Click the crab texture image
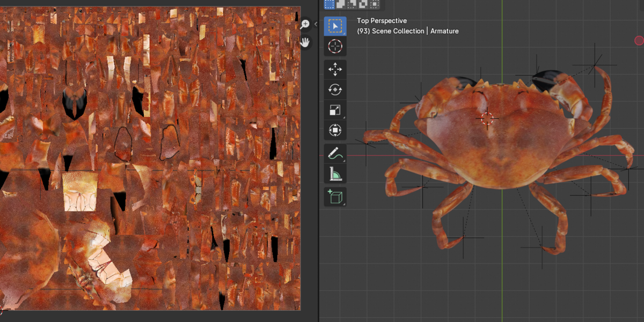Screen dimensions: 644x322 point(150,158)
